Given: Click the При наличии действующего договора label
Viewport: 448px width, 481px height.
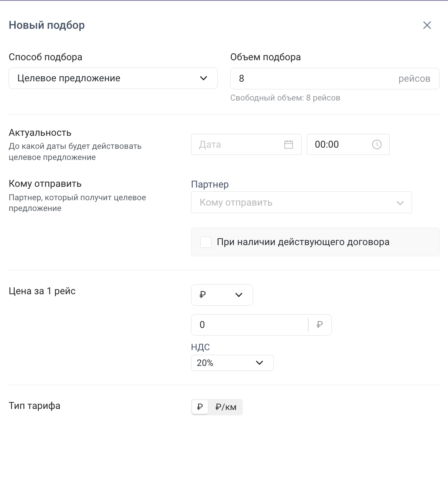Looking at the screenshot, I should coord(303,242).
